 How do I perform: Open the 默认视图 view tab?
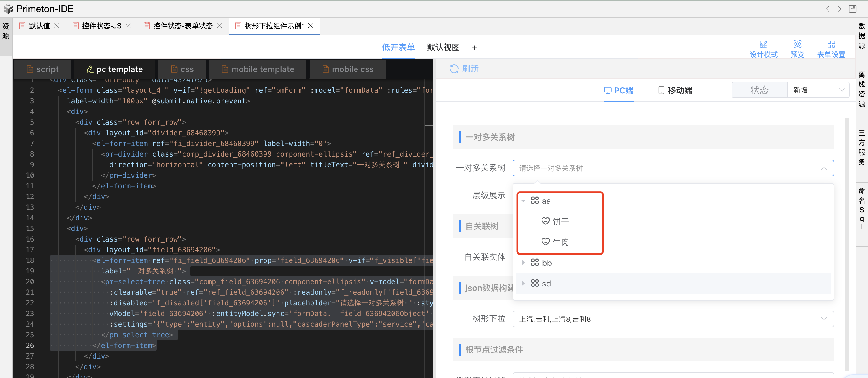[x=443, y=48]
